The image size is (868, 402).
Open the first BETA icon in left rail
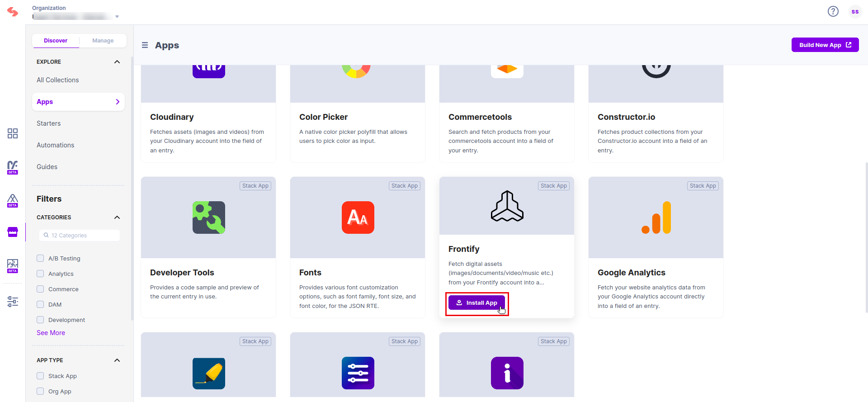pos(13,167)
